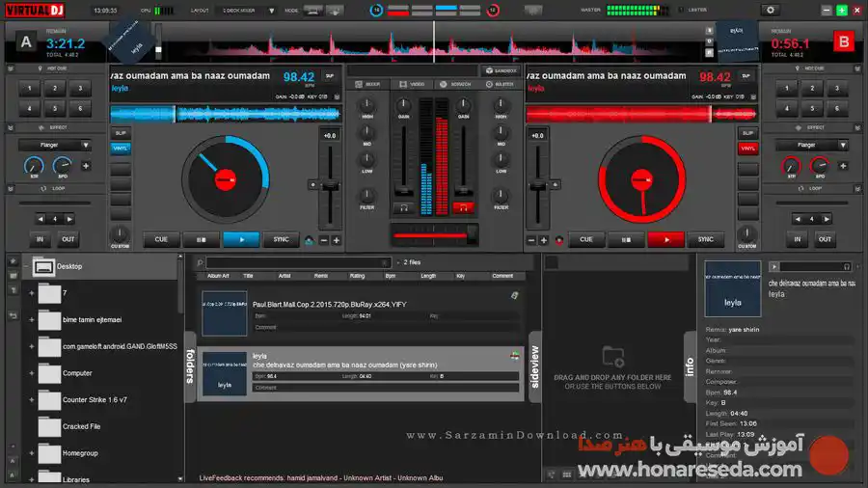Play deck A with blue play button

click(241, 239)
